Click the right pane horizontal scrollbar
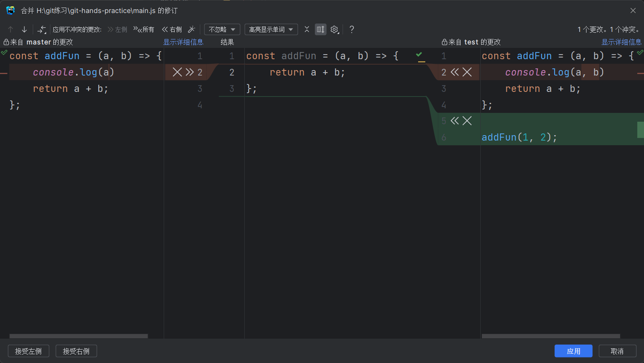The width and height of the screenshot is (644, 363). (551, 336)
